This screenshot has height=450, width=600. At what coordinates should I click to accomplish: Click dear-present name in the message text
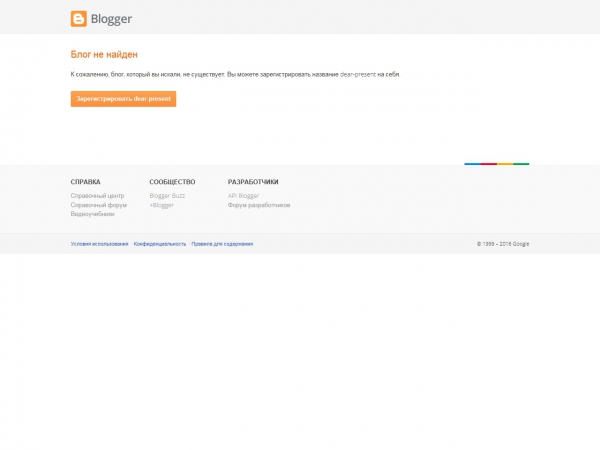pyautogui.click(x=358, y=74)
